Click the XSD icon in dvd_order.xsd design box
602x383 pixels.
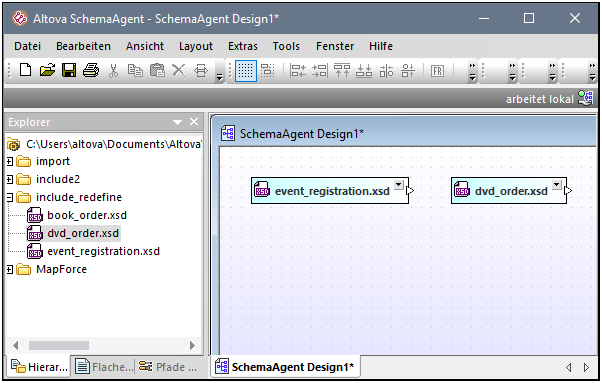click(462, 189)
